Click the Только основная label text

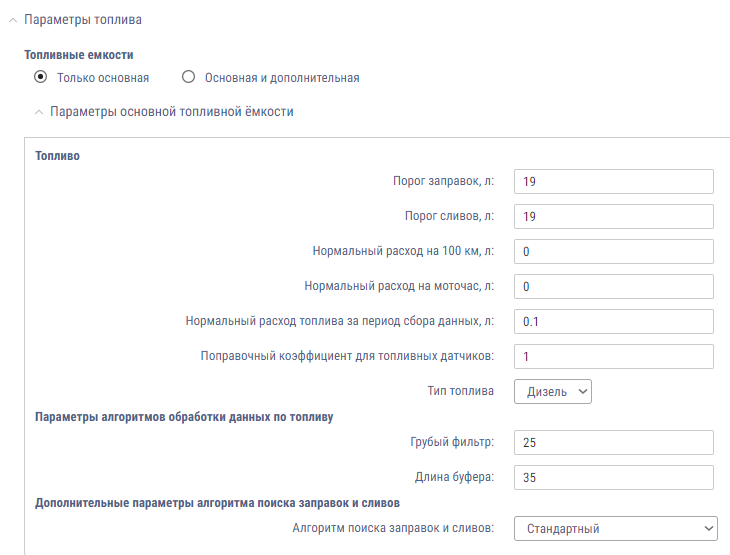(x=103, y=77)
